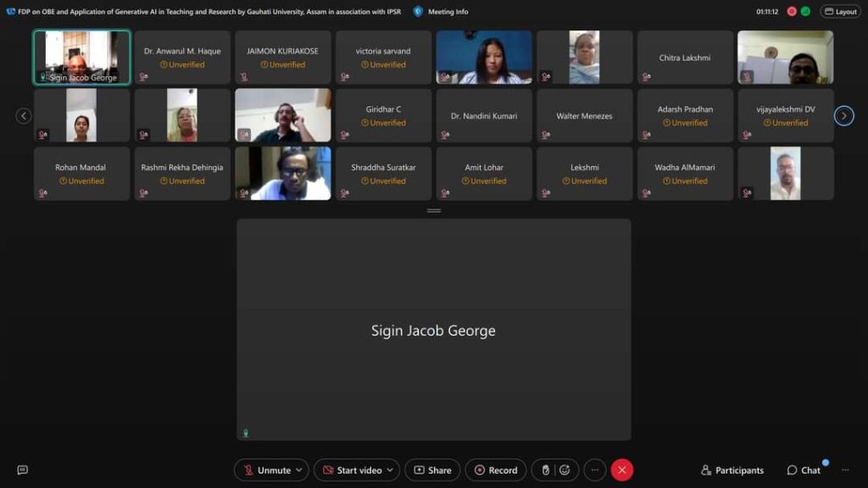The height and width of the screenshot is (488, 868).
Task: Go to next page of participant thumbnails
Action: pos(843,116)
